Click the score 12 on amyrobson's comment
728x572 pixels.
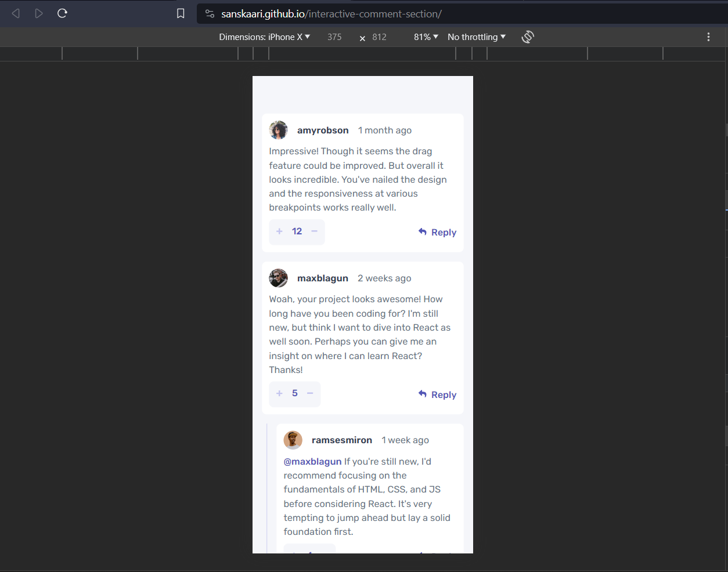point(297,231)
